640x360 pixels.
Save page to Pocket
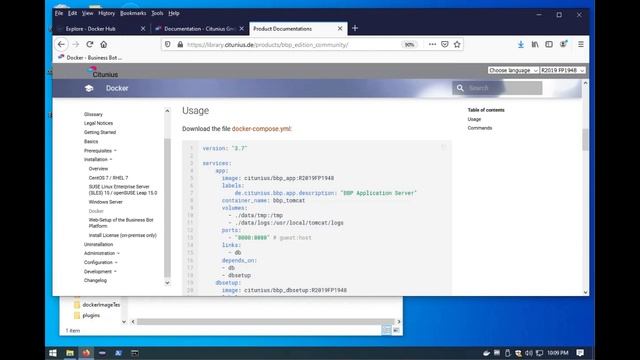tap(445, 44)
